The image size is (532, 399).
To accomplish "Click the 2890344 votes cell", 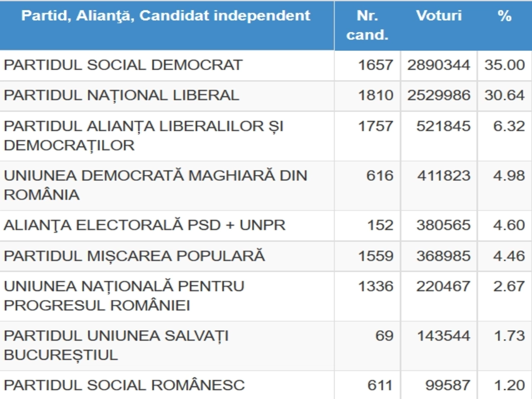I will coord(439,65).
